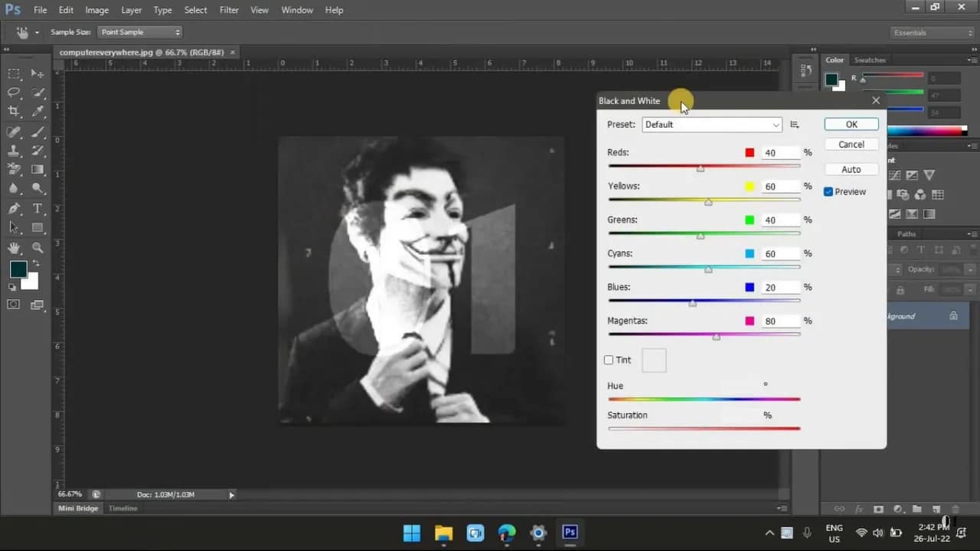
Task: Choose the Horizontal Type tool
Action: (x=37, y=209)
